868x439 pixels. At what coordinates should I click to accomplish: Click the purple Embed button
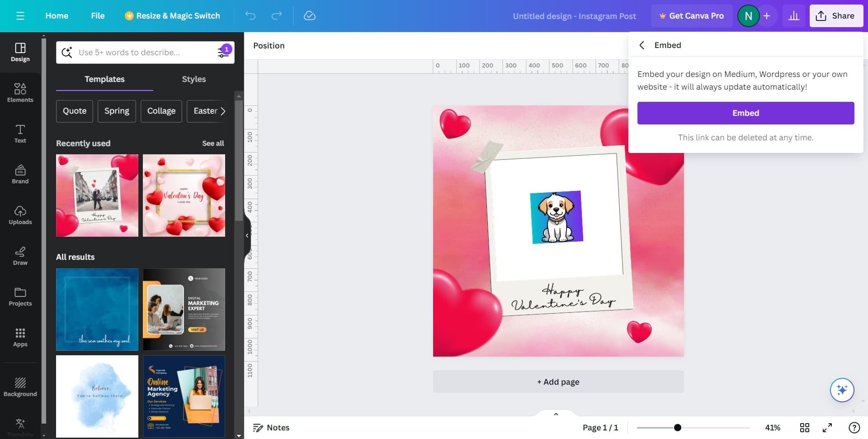coord(745,113)
